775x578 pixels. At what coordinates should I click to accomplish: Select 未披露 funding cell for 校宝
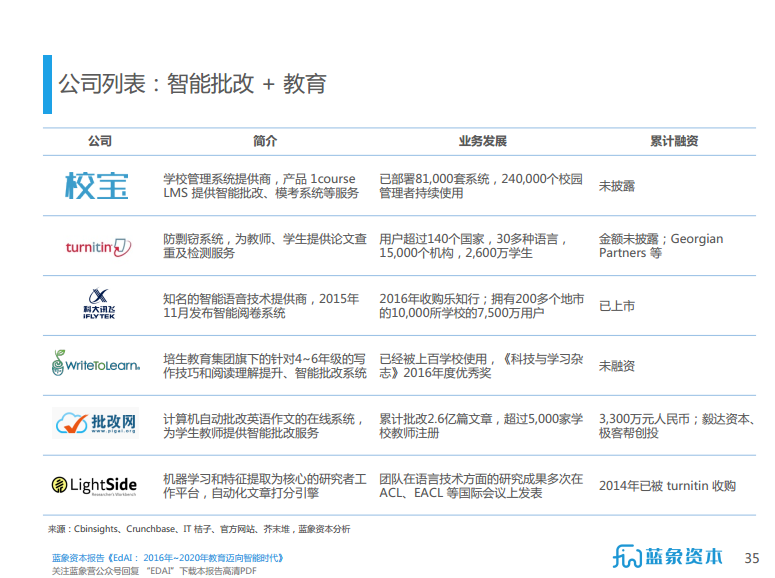[x=617, y=186]
